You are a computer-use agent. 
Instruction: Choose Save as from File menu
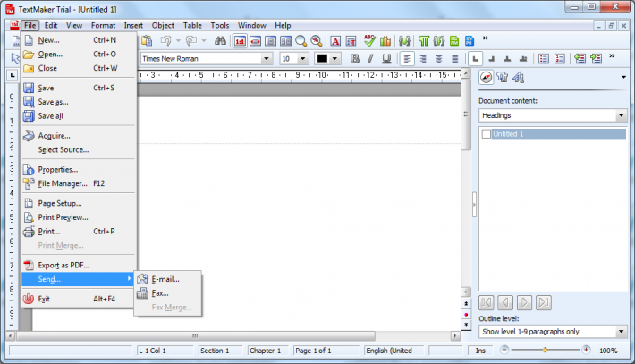(79, 102)
